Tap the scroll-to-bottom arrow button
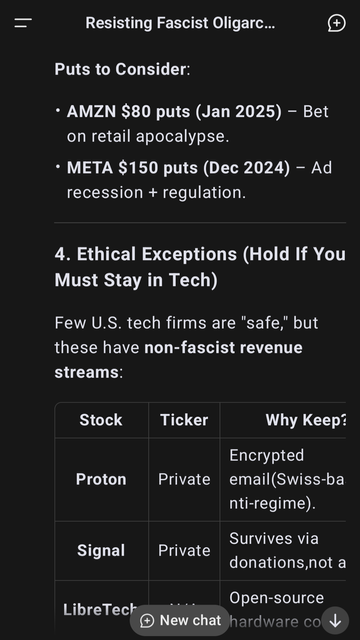Viewport: 360px width, 640px height. tap(335, 621)
